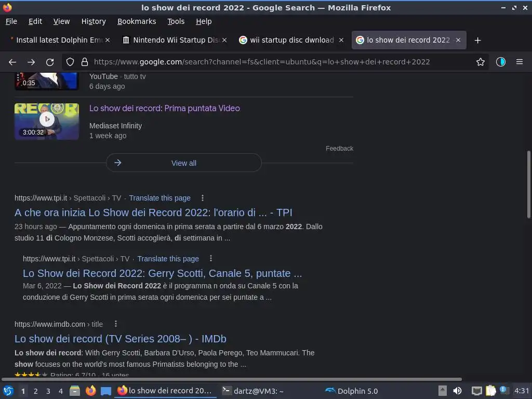Close the 'Nintendo Wii Startup Disc' tab
Image resolution: width=532 pixels, height=399 pixels.
click(x=224, y=40)
